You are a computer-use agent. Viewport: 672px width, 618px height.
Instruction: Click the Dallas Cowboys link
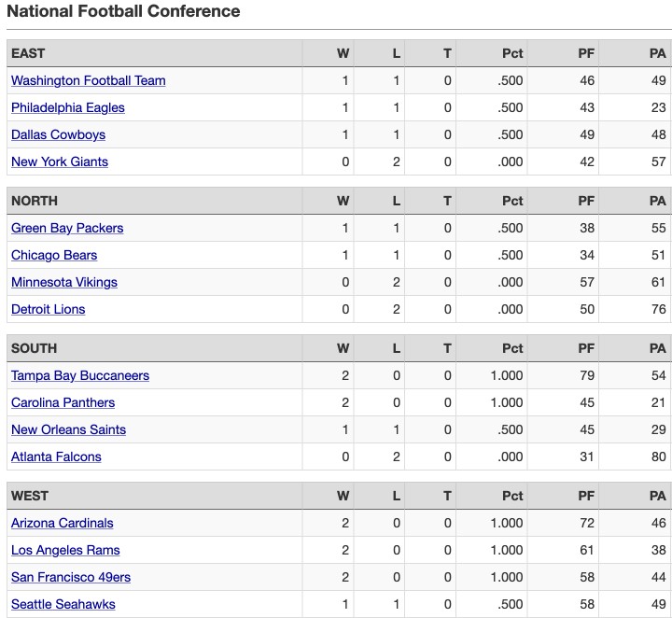coord(58,134)
